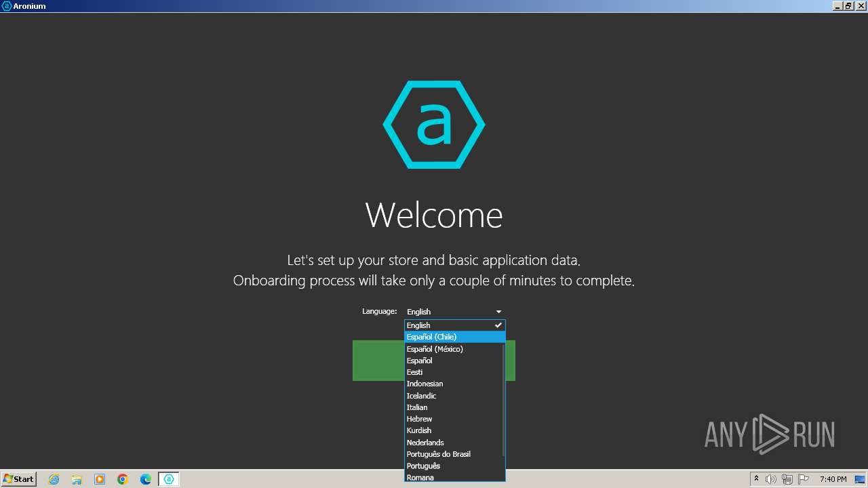
Task: Click the 7:40 PM taskbar clock
Action: (833, 479)
